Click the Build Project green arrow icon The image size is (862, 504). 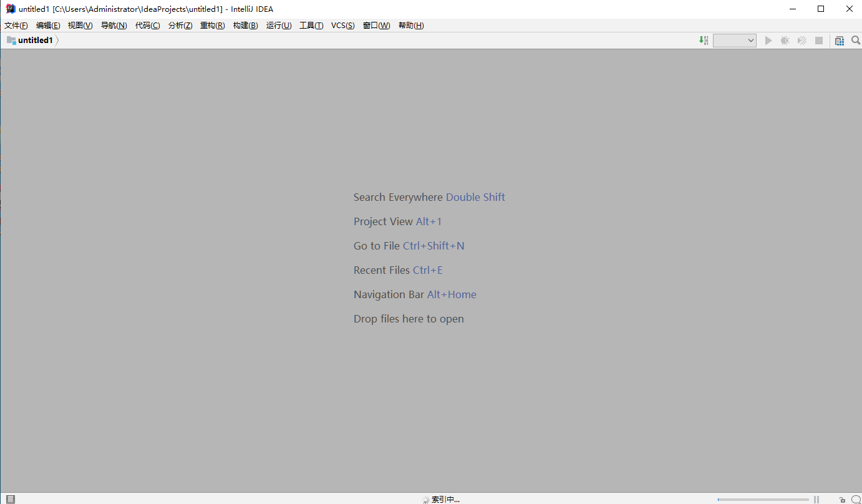pyautogui.click(x=704, y=41)
